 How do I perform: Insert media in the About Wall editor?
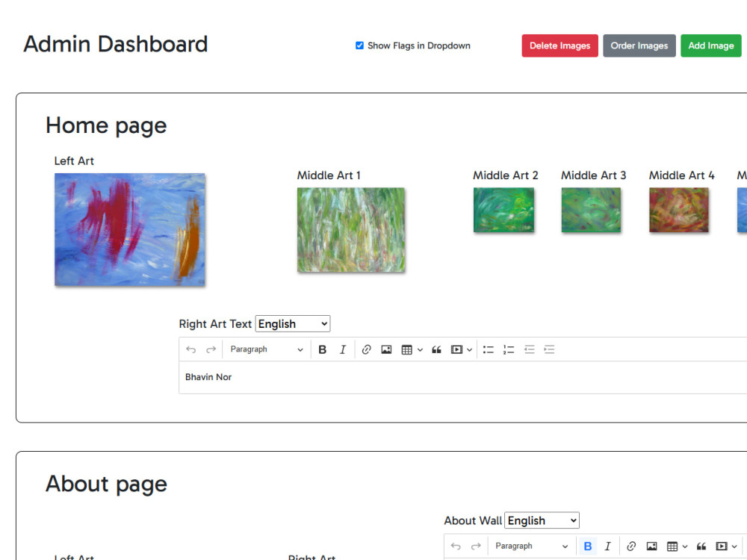click(722, 546)
